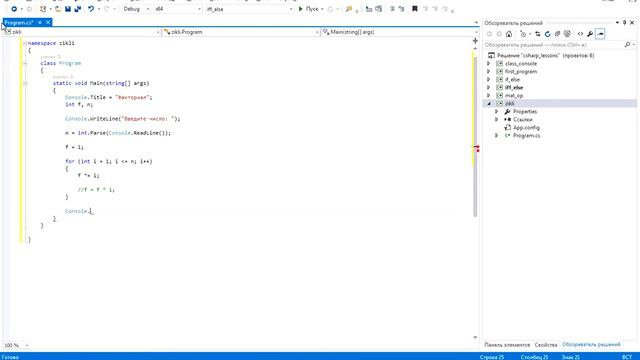This screenshot has height=360, width=640.
Task: Click the Save All toolbar icon
Action: coord(78,9)
